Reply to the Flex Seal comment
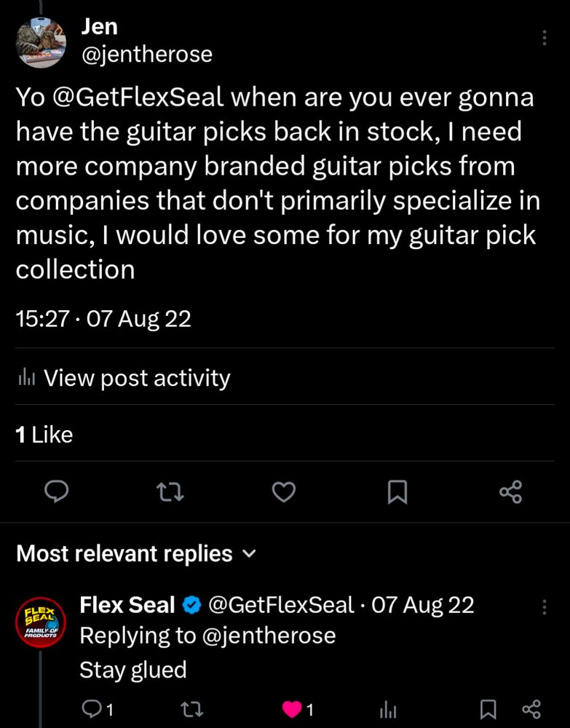570x728 pixels. (96, 708)
